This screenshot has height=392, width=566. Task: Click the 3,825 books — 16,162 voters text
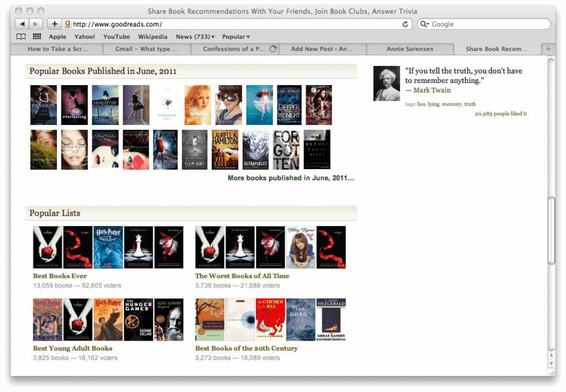(75, 358)
